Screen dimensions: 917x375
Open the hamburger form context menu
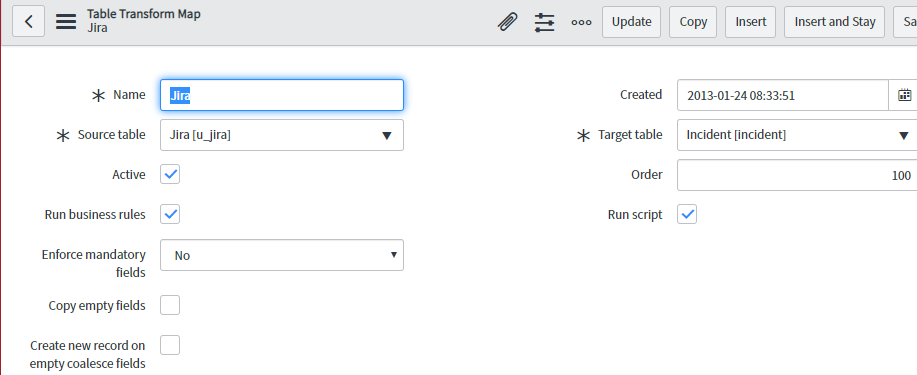point(66,22)
